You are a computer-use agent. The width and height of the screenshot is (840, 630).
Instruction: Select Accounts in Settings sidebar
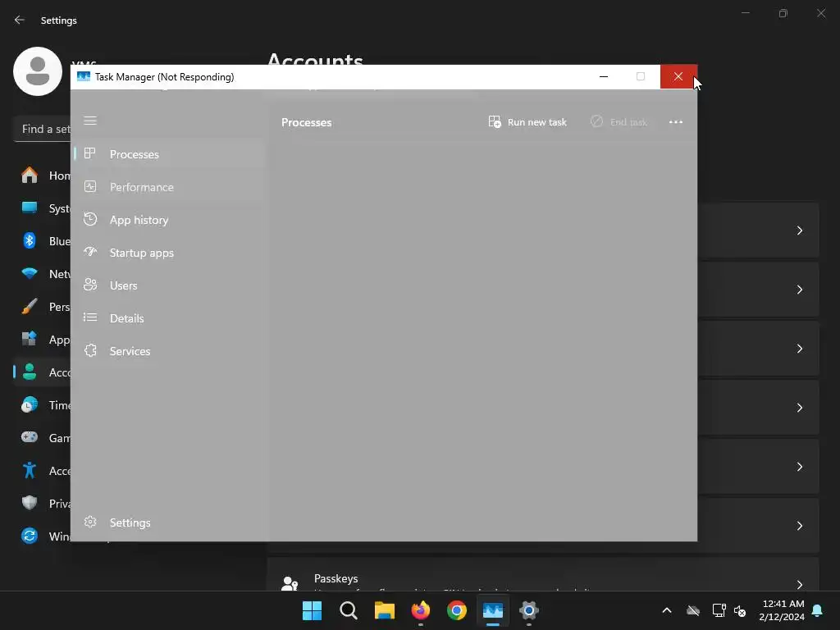[43, 372]
